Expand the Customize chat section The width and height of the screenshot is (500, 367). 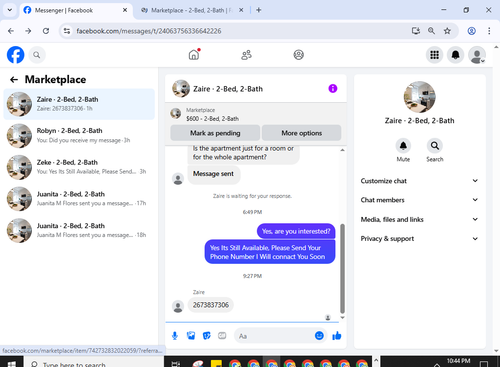[x=419, y=181]
